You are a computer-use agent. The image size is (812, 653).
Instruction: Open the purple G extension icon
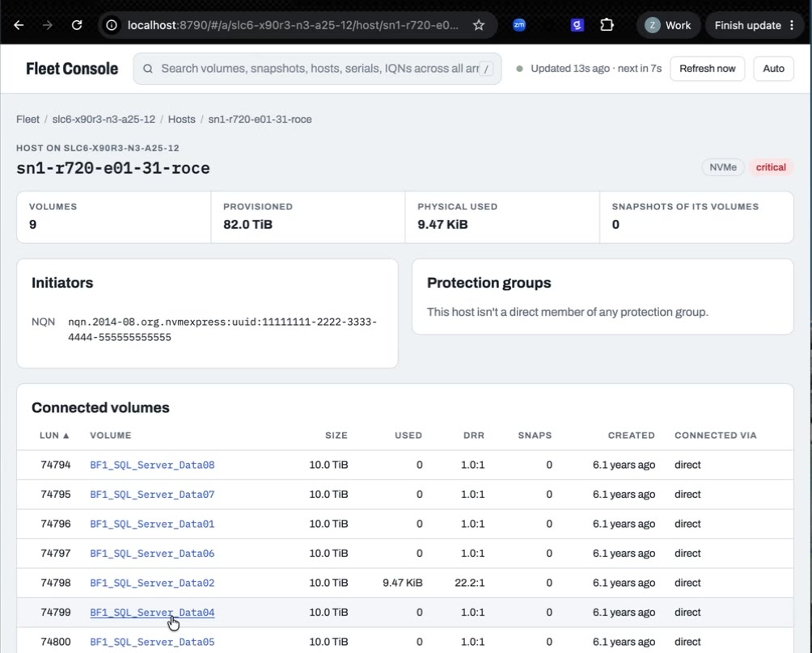point(577,25)
